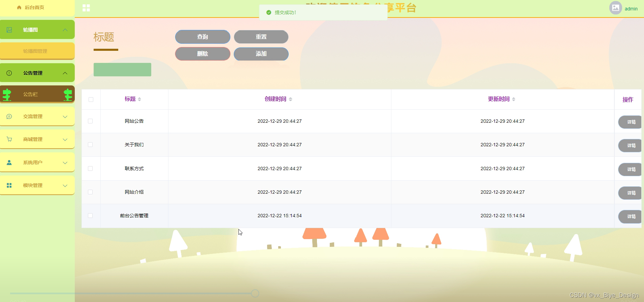Collapse the 公告管理 menu chevron
Screen dimensions: 644x302
pyautogui.click(x=65, y=73)
